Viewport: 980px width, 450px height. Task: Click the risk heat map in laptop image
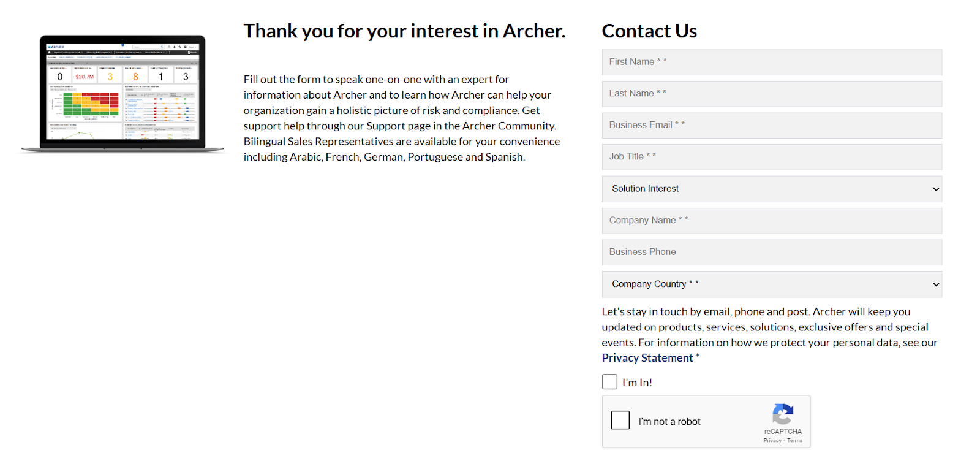91,104
